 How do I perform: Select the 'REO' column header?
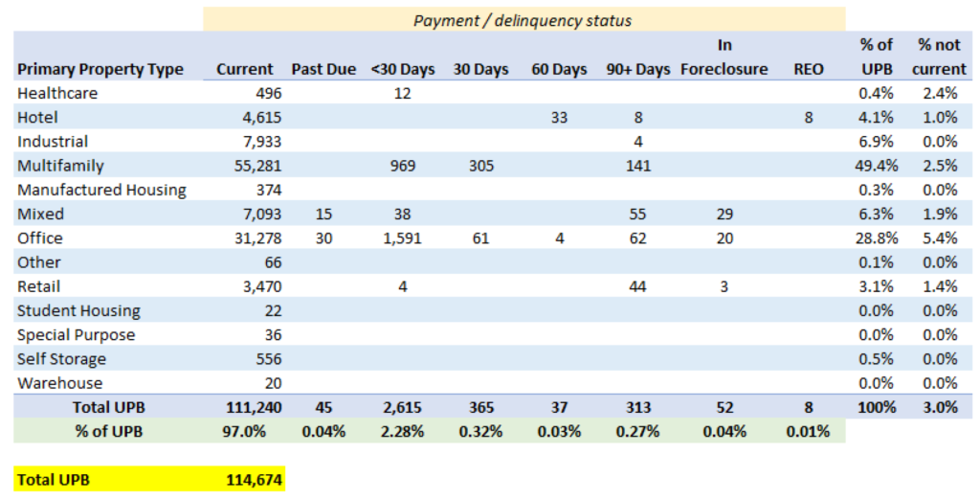pyautogui.click(x=809, y=69)
